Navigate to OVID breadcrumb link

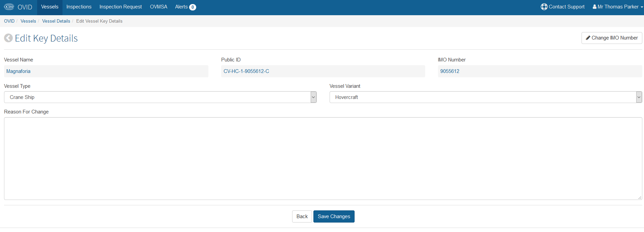tap(9, 21)
